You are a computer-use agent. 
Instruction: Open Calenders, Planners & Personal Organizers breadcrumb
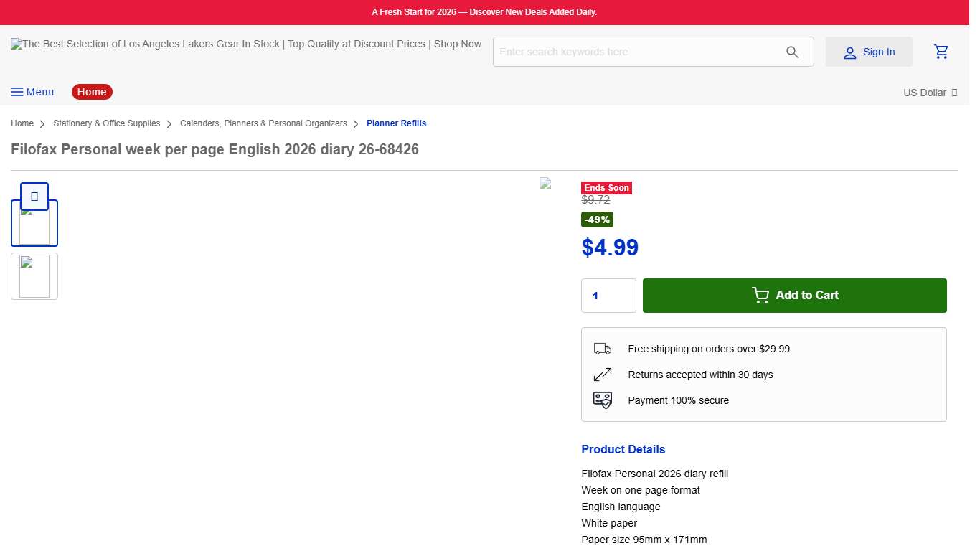[263, 123]
